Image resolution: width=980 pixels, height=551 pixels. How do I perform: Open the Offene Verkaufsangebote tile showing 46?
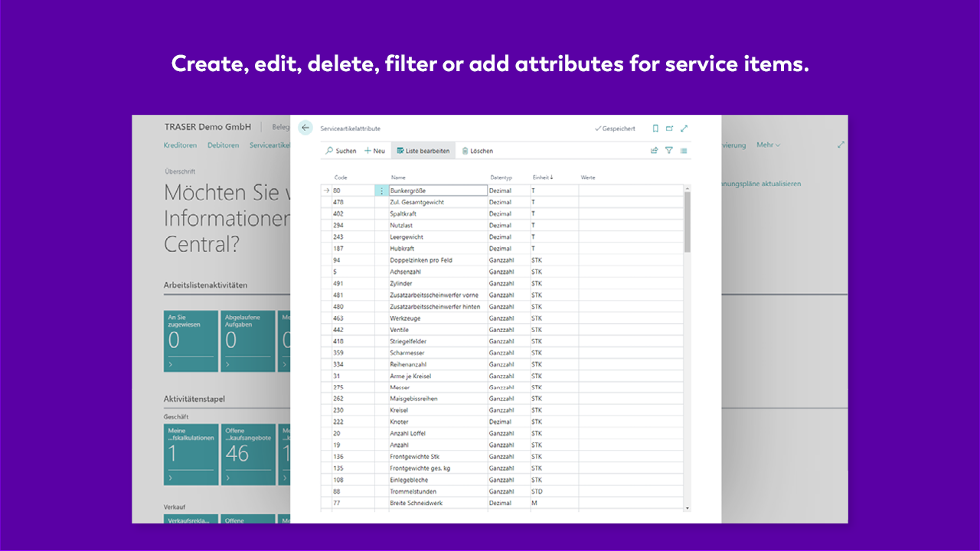click(x=247, y=455)
